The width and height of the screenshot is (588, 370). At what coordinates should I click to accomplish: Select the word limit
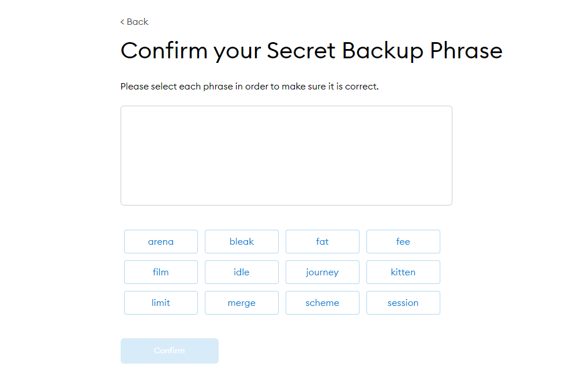click(161, 303)
